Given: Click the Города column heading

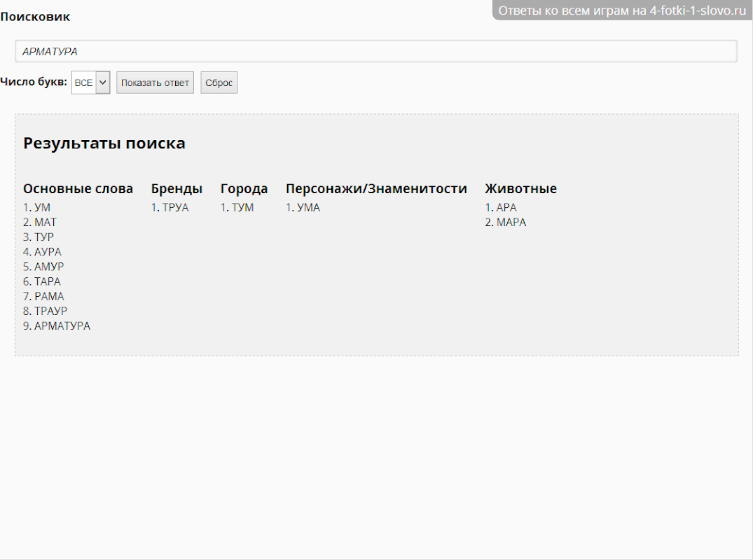Looking at the screenshot, I should (x=244, y=188).
